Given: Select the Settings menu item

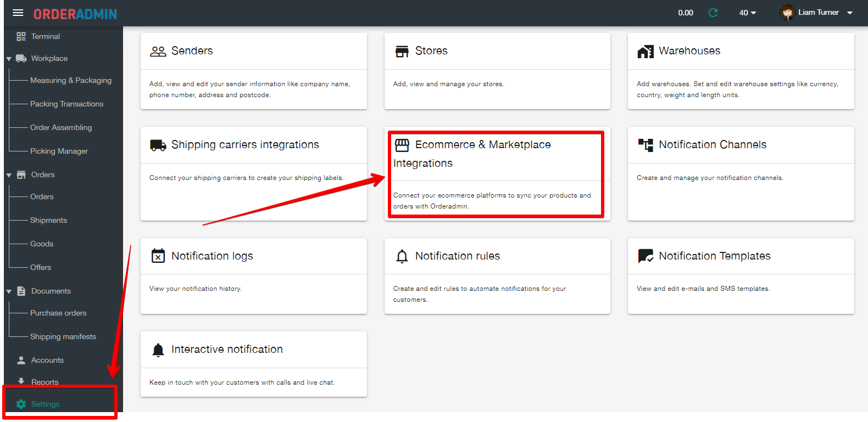Looking at the screenshot, I should [x=45, y=404].
